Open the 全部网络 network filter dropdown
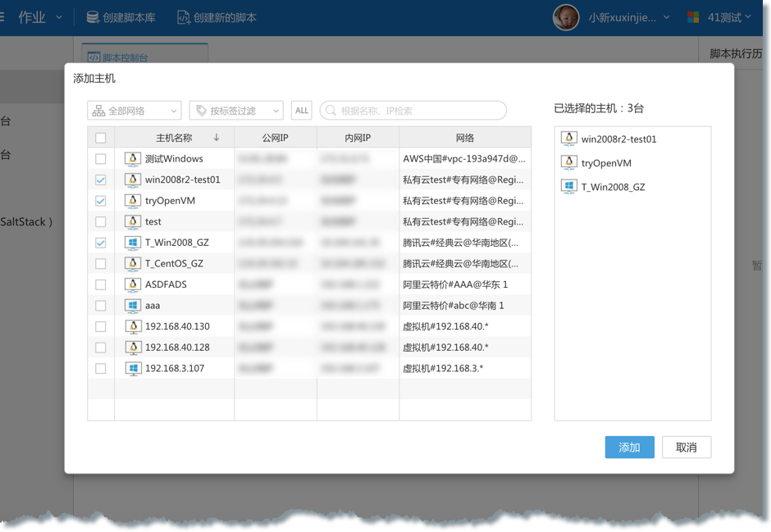Image resolution: width=771 pixels, height=532 pixels. [135, 111]
